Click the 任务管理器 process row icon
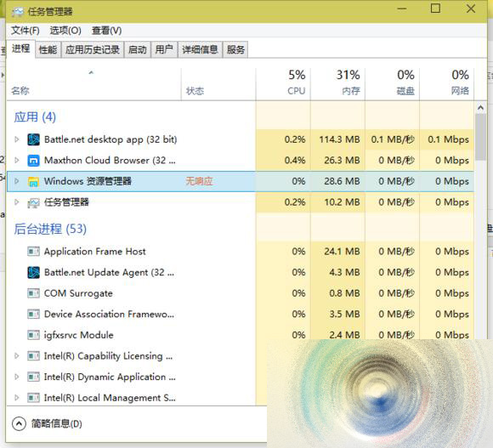The image size is (493, 448). [x=33, y=202]
